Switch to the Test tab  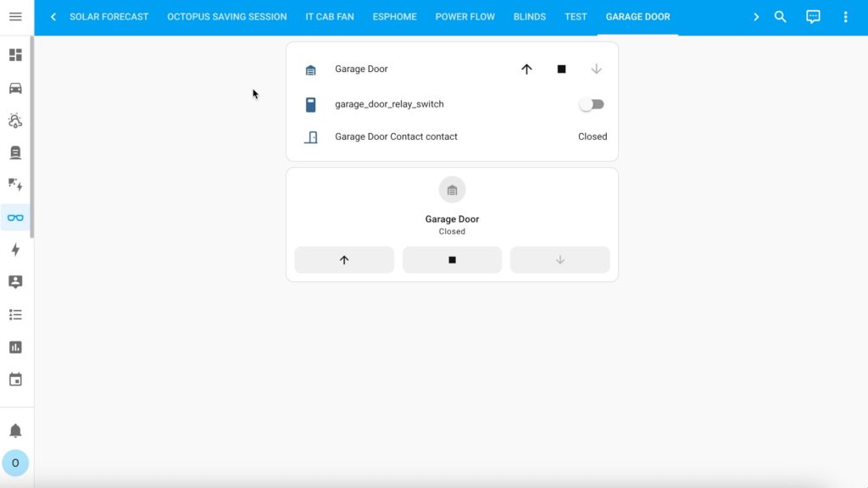point(576,17)
